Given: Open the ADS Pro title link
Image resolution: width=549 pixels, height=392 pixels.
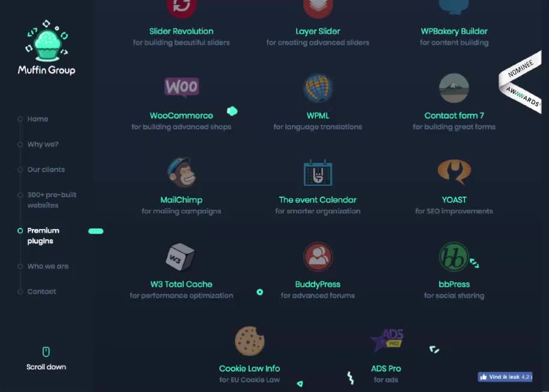Looking at the screenshot, I should coord(386,369).
